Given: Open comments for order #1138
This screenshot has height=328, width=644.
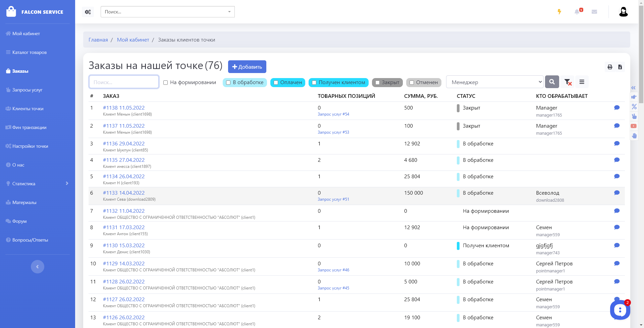Looking at the screenshot, I should tap(616, 108).
